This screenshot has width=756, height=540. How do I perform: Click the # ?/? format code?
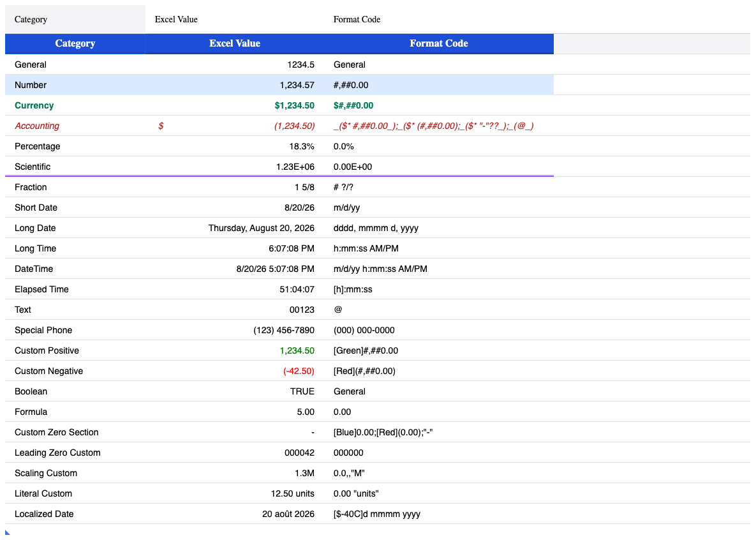point(439,187)
